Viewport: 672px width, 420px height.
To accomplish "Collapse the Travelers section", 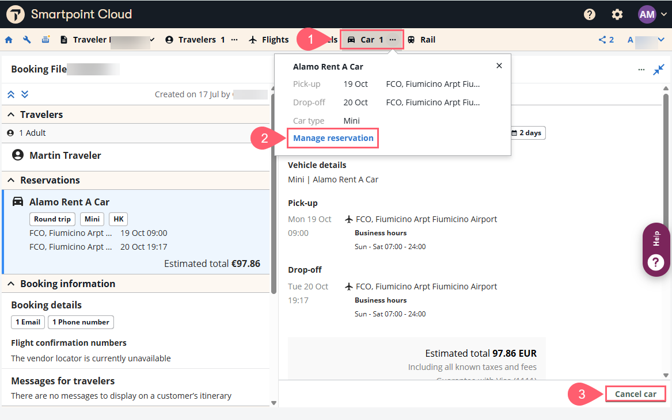I will pyautogui.click(x=11, y=114).
